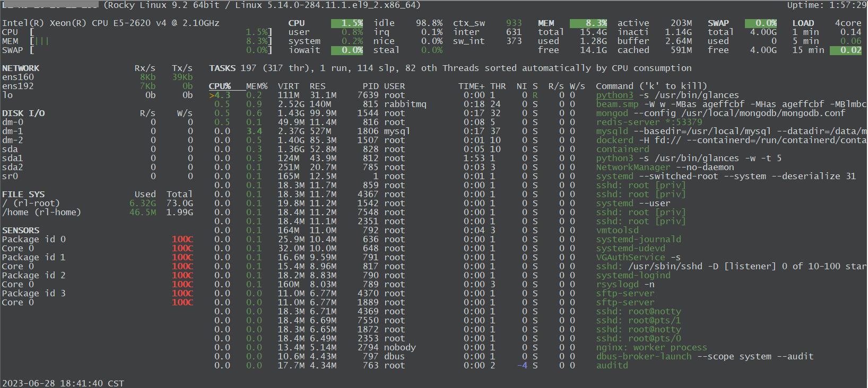Click the MEM 8.3% summary bar

point(588,23)
